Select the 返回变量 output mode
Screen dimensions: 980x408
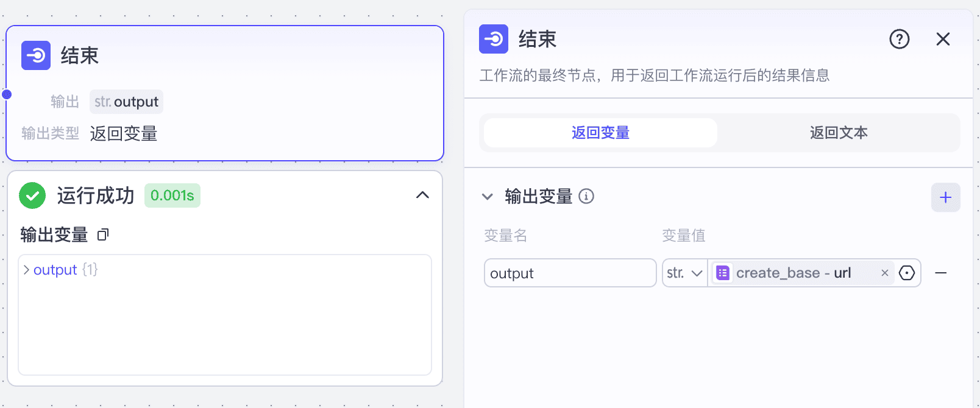tap(600, 133)
